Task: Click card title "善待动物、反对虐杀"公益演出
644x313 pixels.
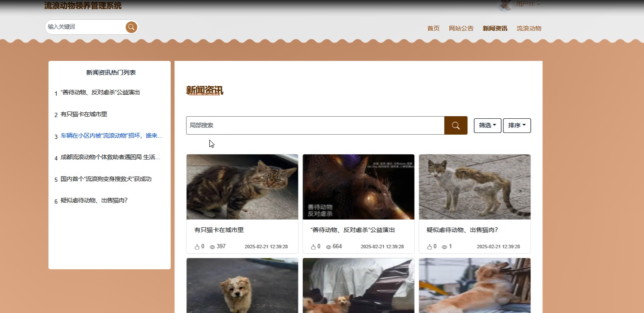Action: point(352,230)
